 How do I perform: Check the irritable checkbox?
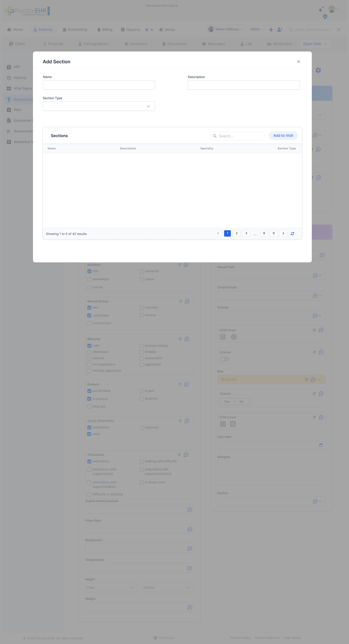pos(142,352)
